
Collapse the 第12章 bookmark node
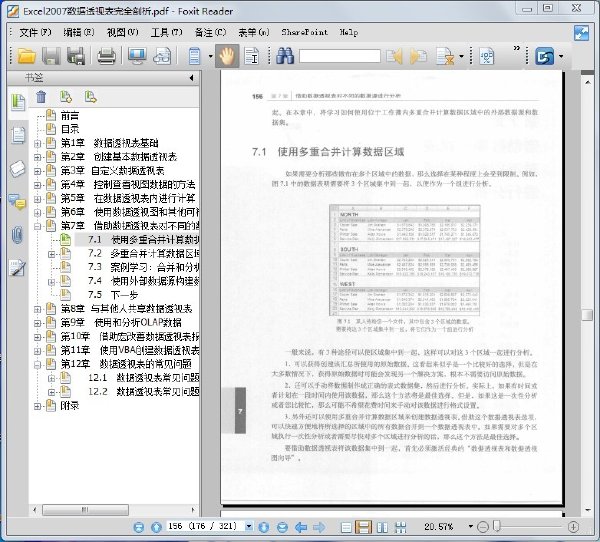(x=37, y=365)
